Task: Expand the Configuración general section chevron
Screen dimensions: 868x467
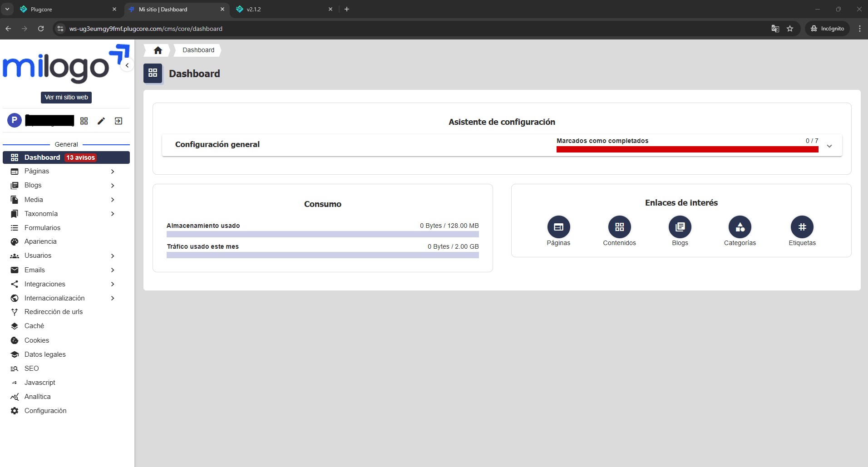Action: coord(829,146)
